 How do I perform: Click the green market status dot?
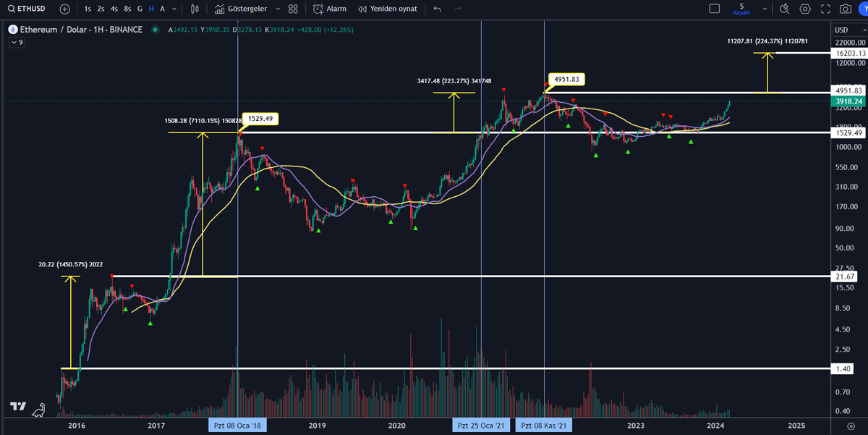click(x=156, y=30)
